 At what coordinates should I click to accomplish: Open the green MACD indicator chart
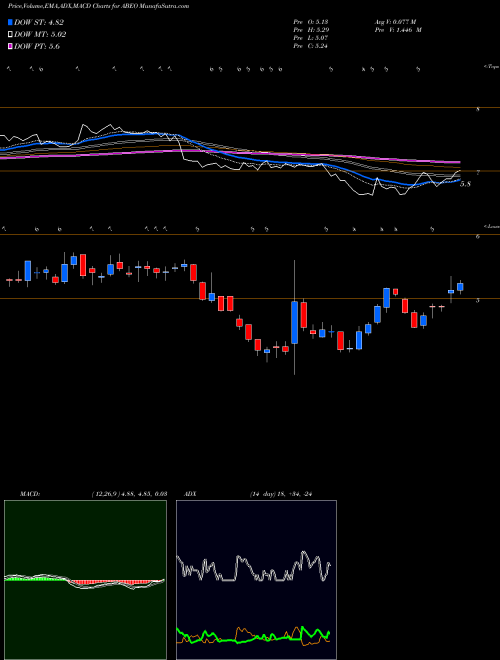click(85, 580)
